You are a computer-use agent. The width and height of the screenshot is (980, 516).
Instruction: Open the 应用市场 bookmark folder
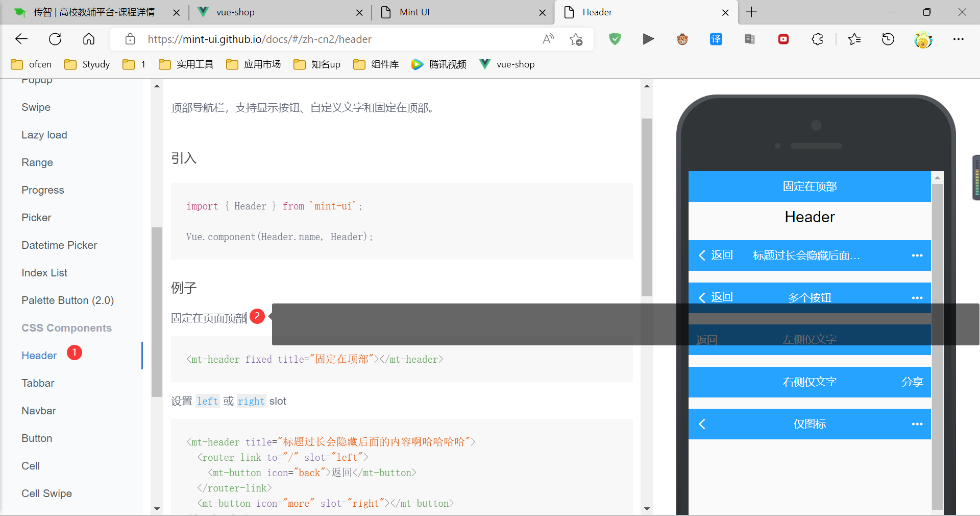pyautogui.click(x=254, y=64)
